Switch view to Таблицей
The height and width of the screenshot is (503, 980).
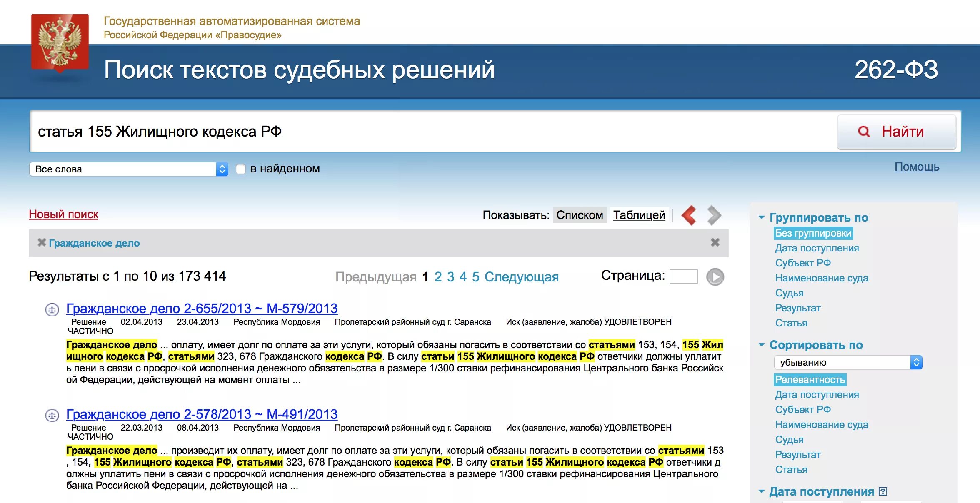639,215
